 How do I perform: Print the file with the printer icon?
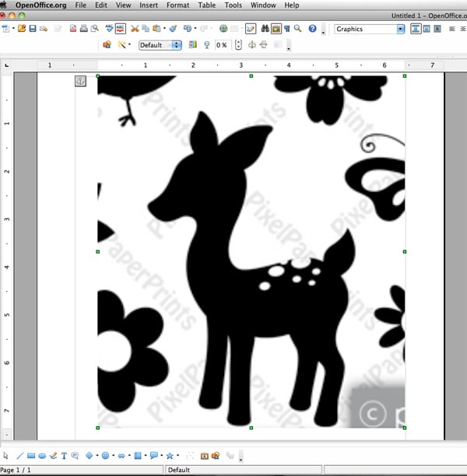(84, 29)
